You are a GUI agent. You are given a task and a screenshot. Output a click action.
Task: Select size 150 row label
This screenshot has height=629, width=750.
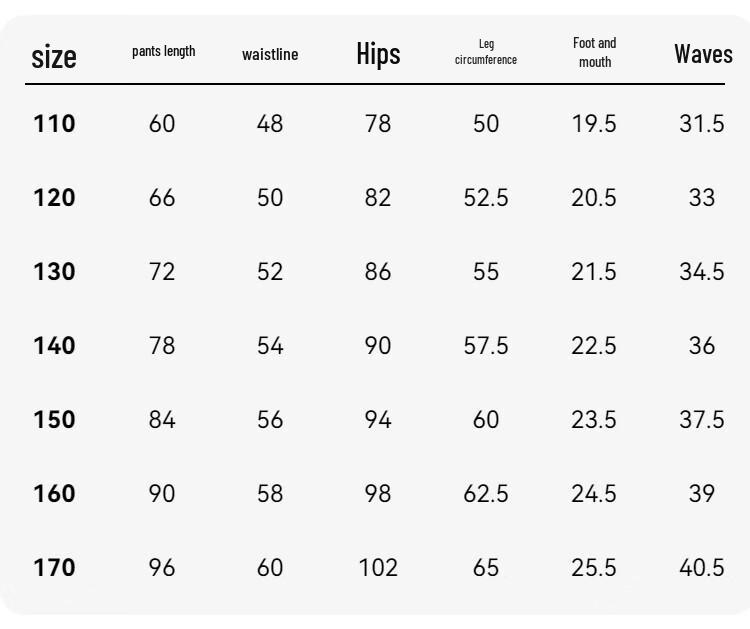point(54,419)
